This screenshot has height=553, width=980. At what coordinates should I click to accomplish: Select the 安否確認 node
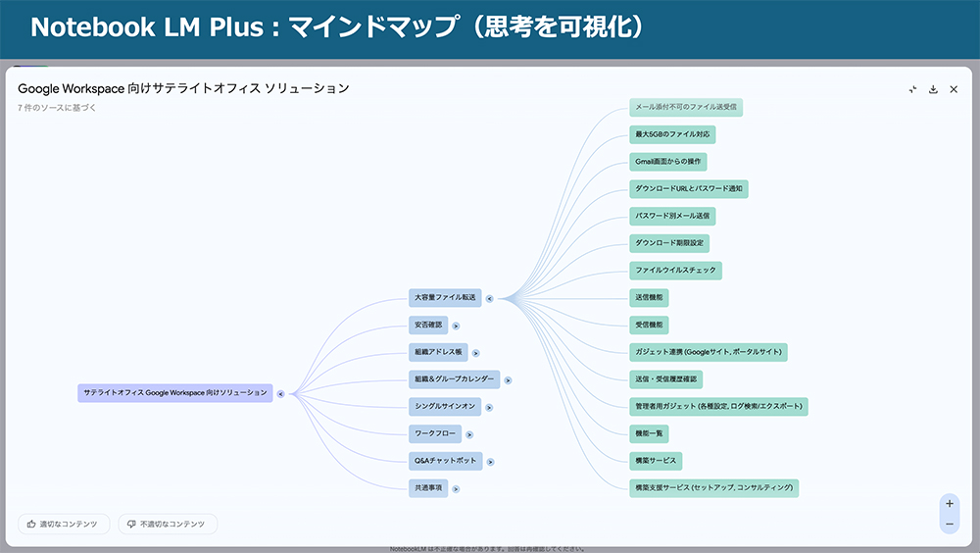428,326
